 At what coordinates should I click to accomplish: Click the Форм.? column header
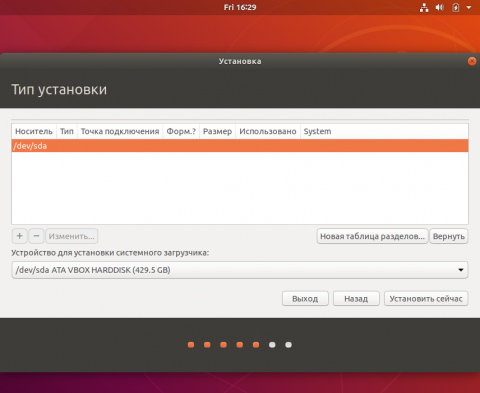[x=181, y=131]
